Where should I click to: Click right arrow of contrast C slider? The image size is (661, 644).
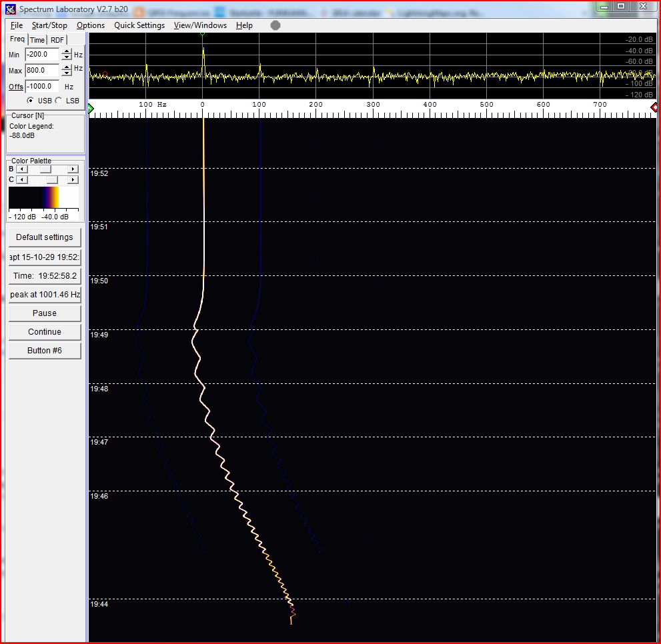coord(73,180)
